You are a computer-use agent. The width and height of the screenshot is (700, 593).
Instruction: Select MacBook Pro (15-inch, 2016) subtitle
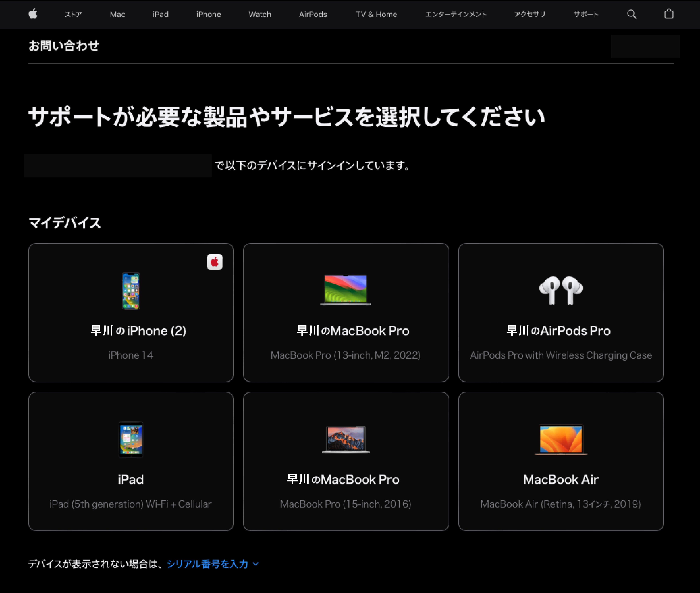tap(346, 504)
